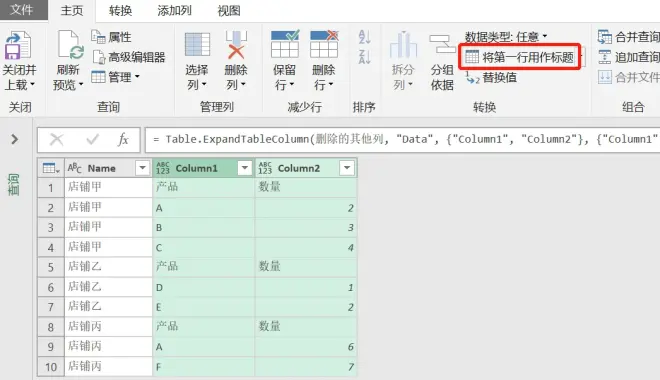The image size is (660, 380).
Task: Click the ABC123 type icon of Column1
Action: [162, 168]
